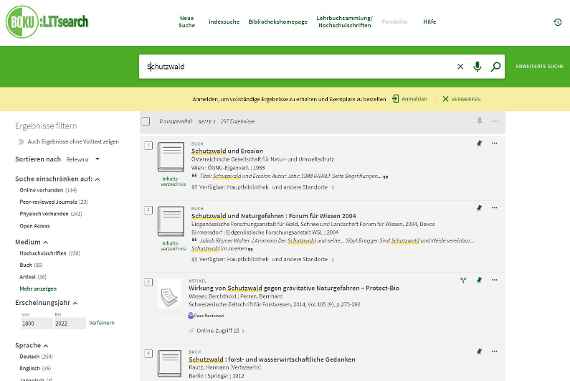Select checkbox for result 2 Schutzwald und Naturgefahren
The height and width of the screenshot is (381, 570).
click(148, 210)
